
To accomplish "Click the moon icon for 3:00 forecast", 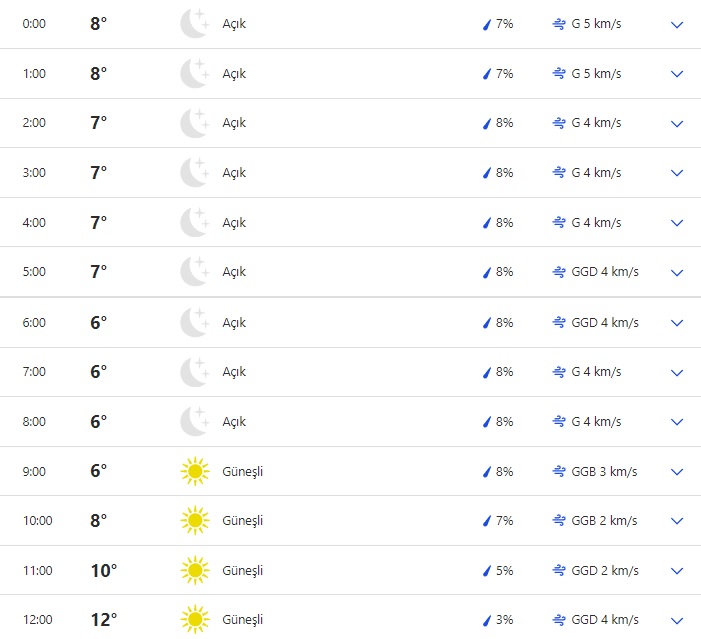I will tap(194, 173).
